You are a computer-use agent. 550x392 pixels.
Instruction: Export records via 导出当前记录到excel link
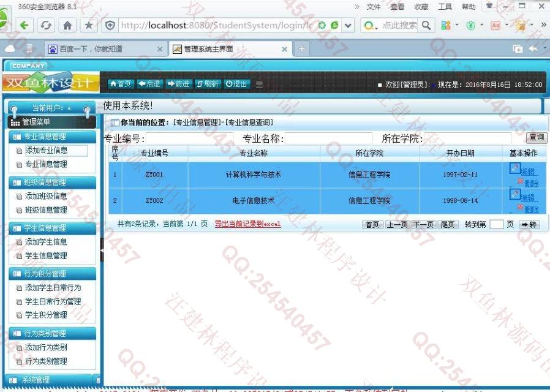click(247, 224)
